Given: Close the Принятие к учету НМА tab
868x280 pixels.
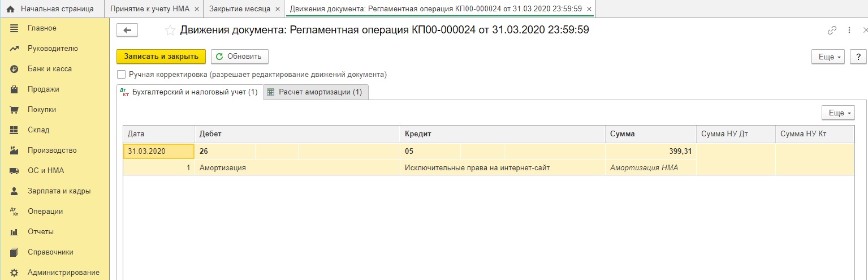Looking at the screenshot, I should click(196, 10).
